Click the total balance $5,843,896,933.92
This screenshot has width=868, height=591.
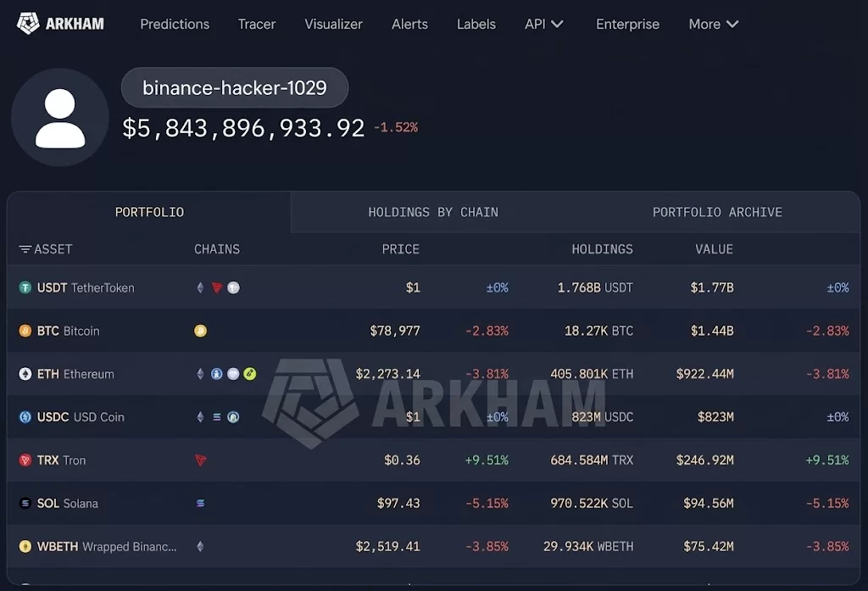243,128
